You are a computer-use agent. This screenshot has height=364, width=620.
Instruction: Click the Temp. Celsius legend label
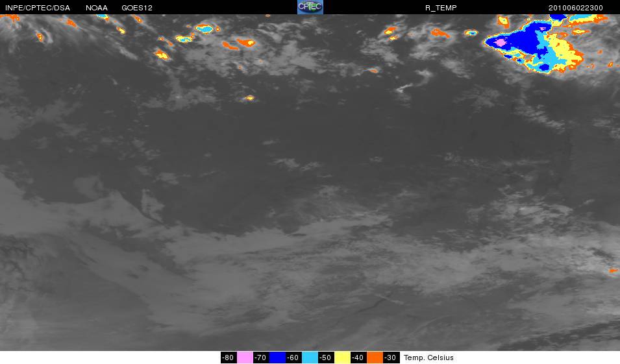(x=428, y=358)
